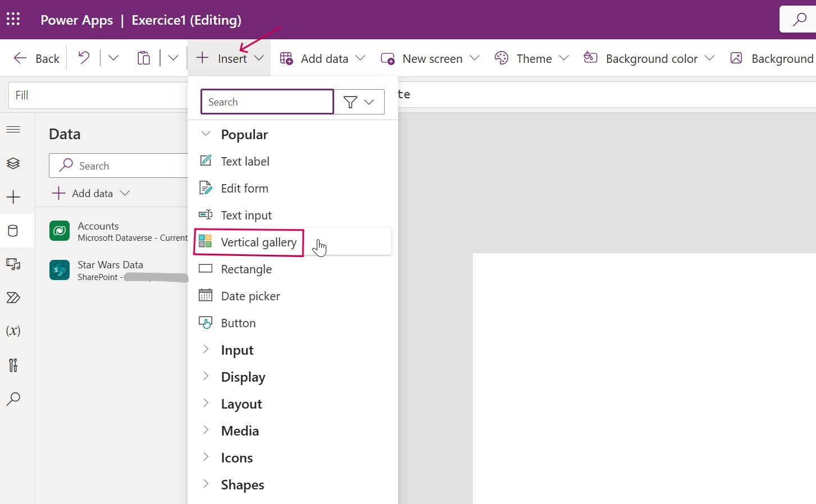Screen dimensions: 816x504
Task: Open the Tree view layers icon
Action: point(13,163)
